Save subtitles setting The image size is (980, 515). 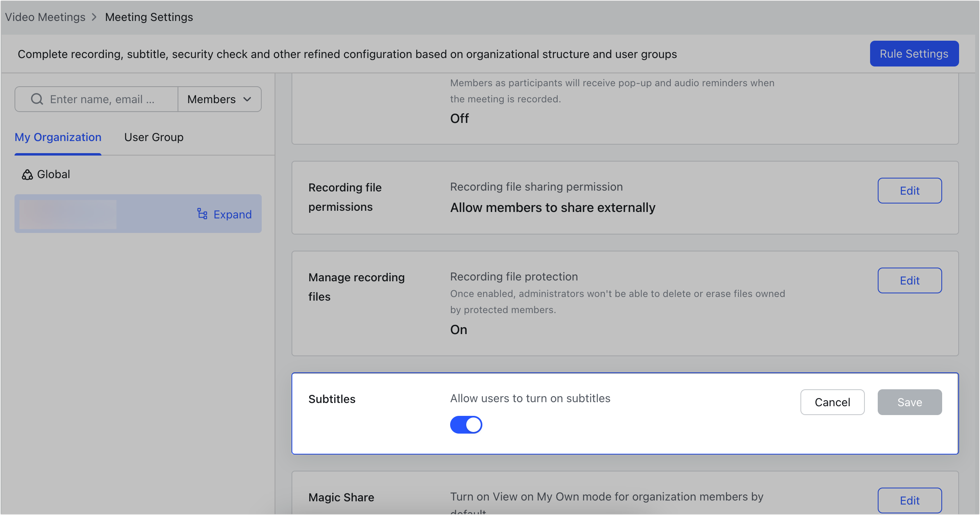pos(910,402)
